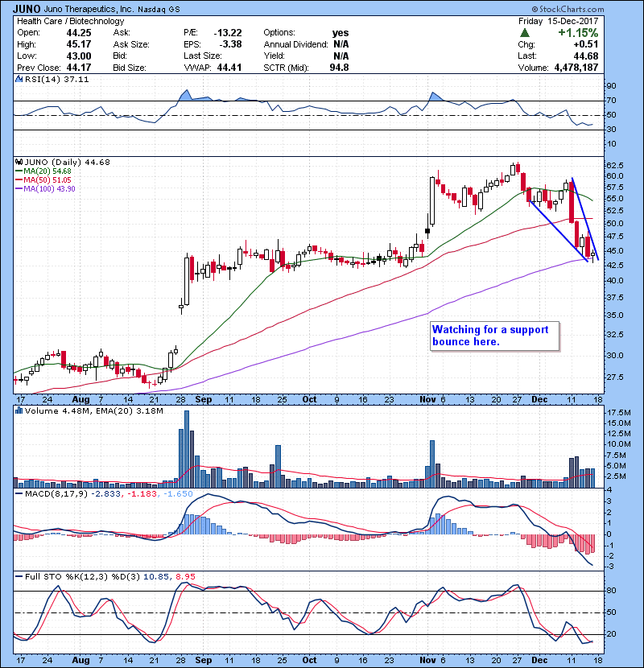This screenshot has height=668, width=644.
Task: Click the 62.5 price axis label
Action: (x=615, y=165)
